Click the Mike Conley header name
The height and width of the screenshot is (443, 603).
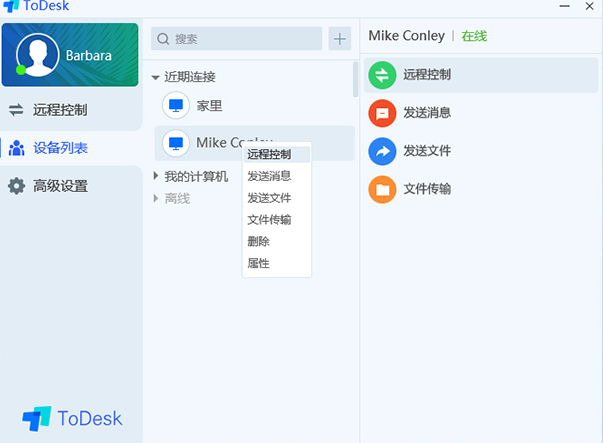[406, 36]
